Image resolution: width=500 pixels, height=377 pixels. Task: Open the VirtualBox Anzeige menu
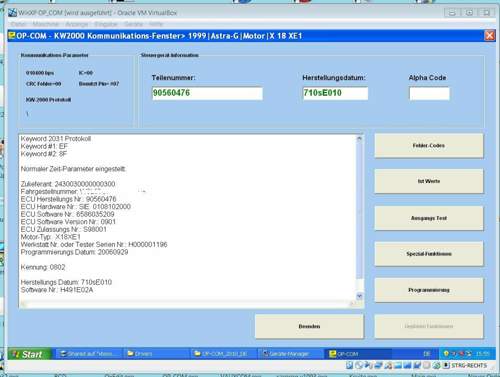(x=77, y=24)
